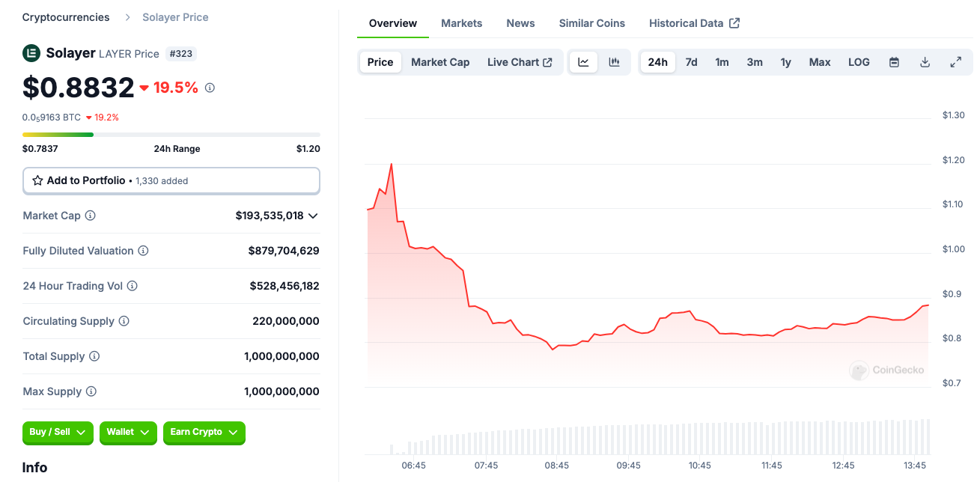Switch to the candlestick chart icon
The image size is (980, 482).
click(x=614, y=62)
